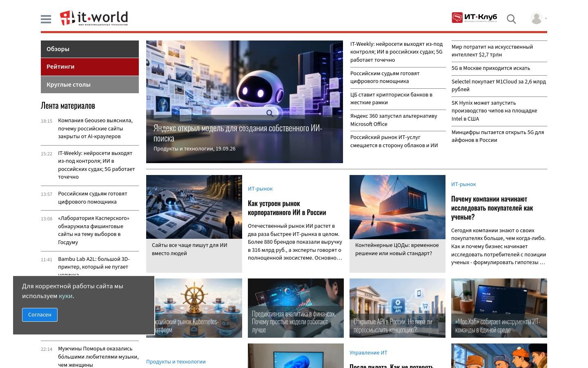Viewport: 588px width, 368px height.
Task: Open Контейнерные ЦОДы caption link
Action: click(397, 249)
